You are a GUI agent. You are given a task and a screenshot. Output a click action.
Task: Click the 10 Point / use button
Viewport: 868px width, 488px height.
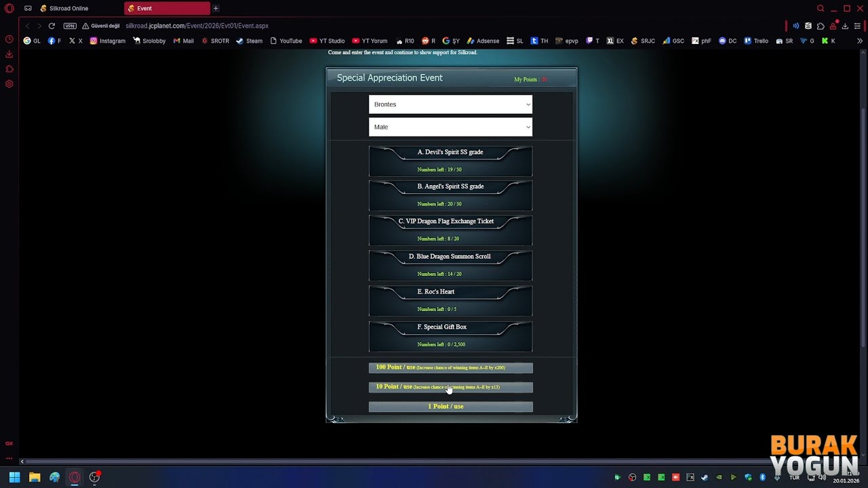coord(450,387)
